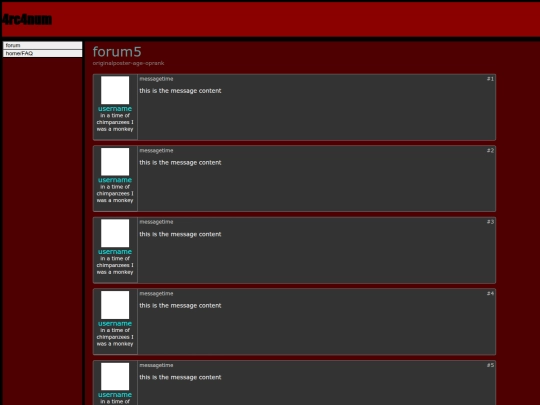This screenshot has width=540, height=405.
Task: Click the monkey signature under post #4 username
Action: tap(115, 337)
